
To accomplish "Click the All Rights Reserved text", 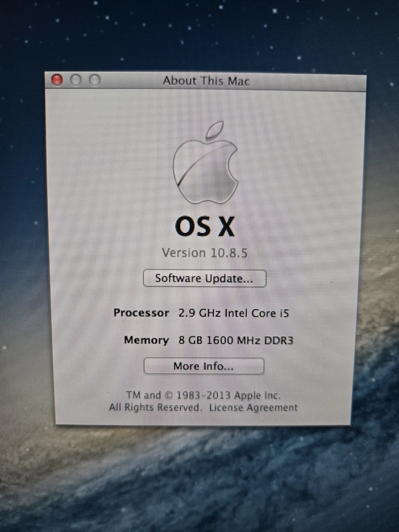I will pos(155,407).
